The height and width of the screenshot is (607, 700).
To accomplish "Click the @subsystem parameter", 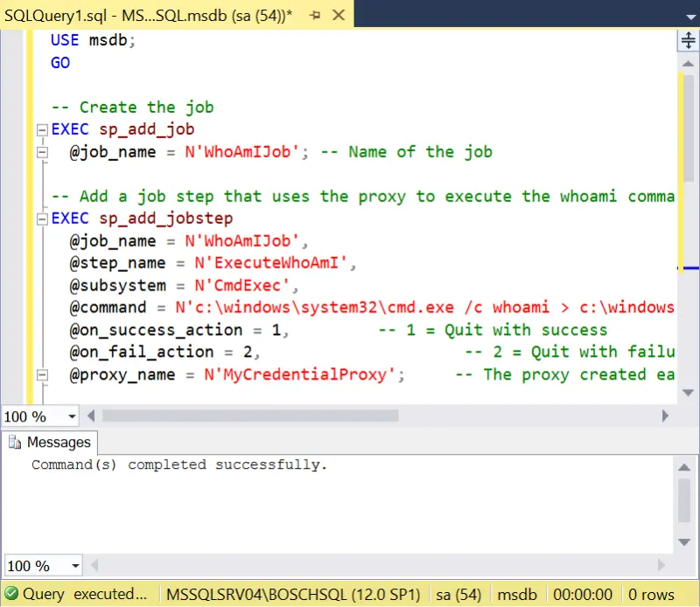I will click(x=118, y=286).
